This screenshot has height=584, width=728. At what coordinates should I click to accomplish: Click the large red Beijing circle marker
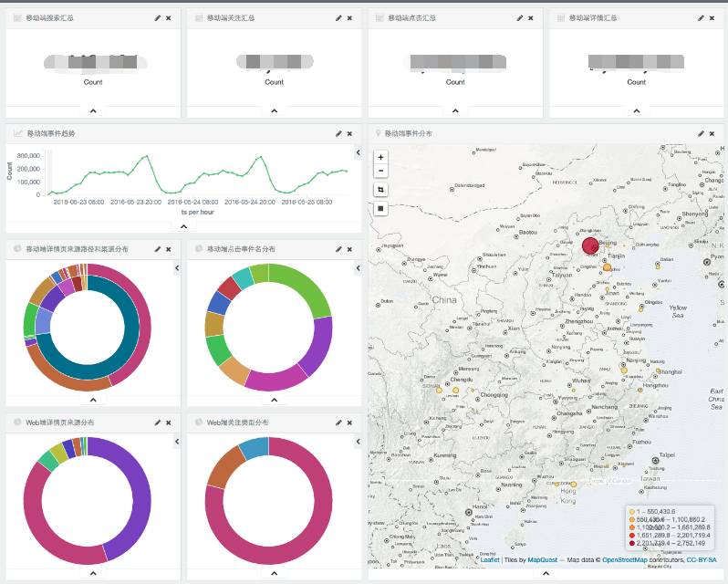(x=590, y=245)
